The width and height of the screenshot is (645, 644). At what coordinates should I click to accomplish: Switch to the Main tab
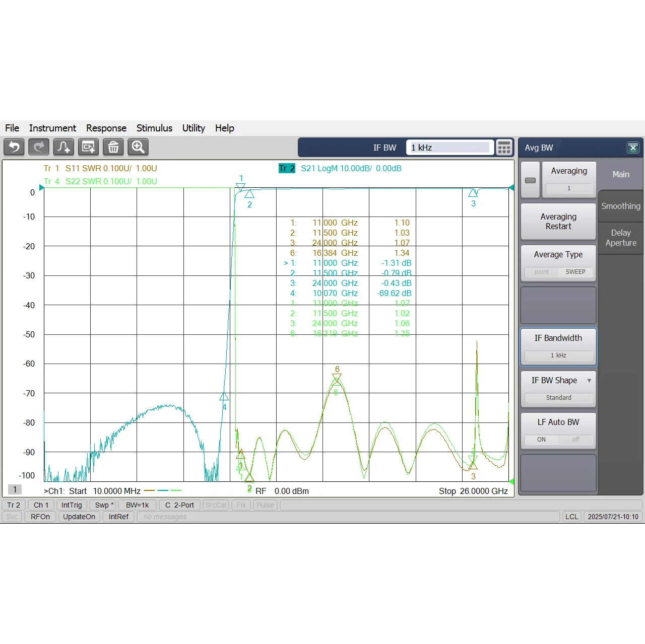point(621,174)
